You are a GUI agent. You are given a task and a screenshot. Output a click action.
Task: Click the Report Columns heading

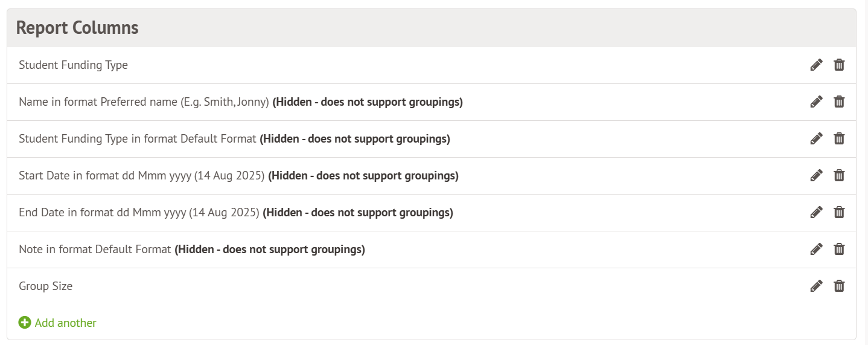[77, 28]
